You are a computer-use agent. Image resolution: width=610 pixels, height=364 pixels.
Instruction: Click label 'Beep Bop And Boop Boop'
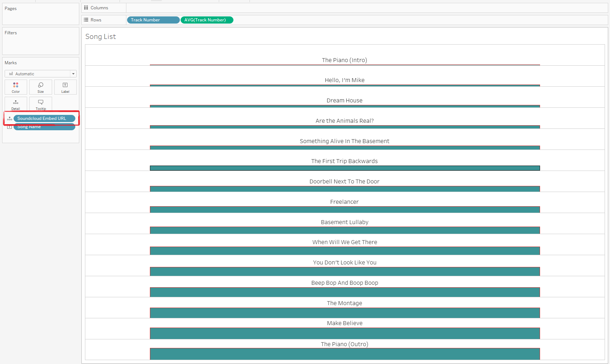(345, 283)
